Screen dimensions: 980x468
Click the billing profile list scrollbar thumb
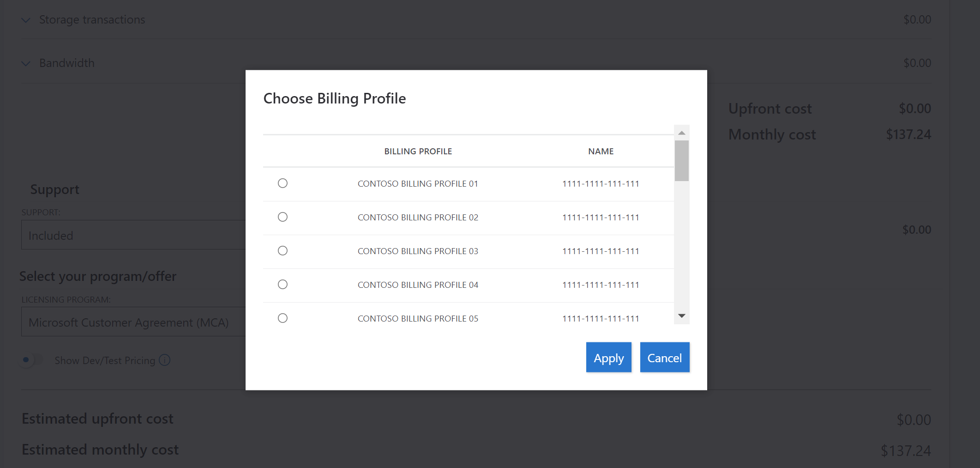[681, 161]
